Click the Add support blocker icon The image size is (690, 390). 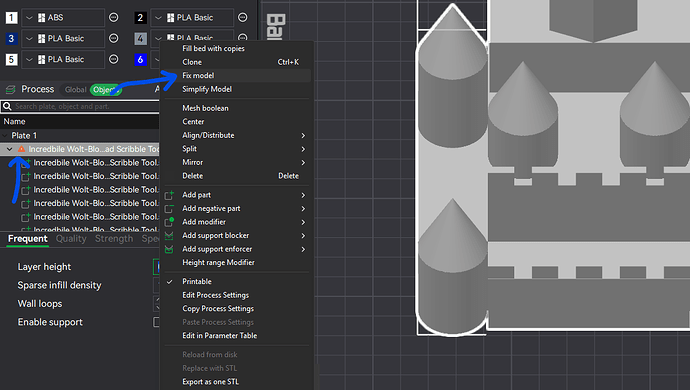[x=169, y=235]
